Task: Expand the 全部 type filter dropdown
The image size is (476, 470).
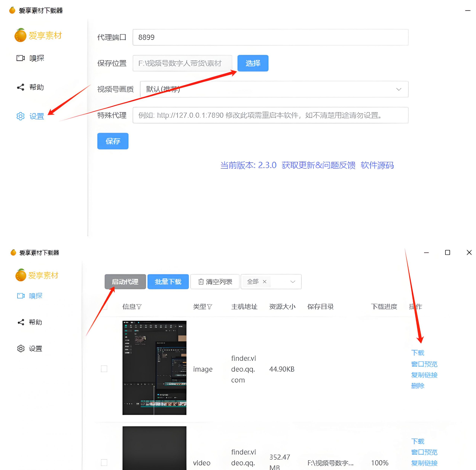Action: (292, 281)
